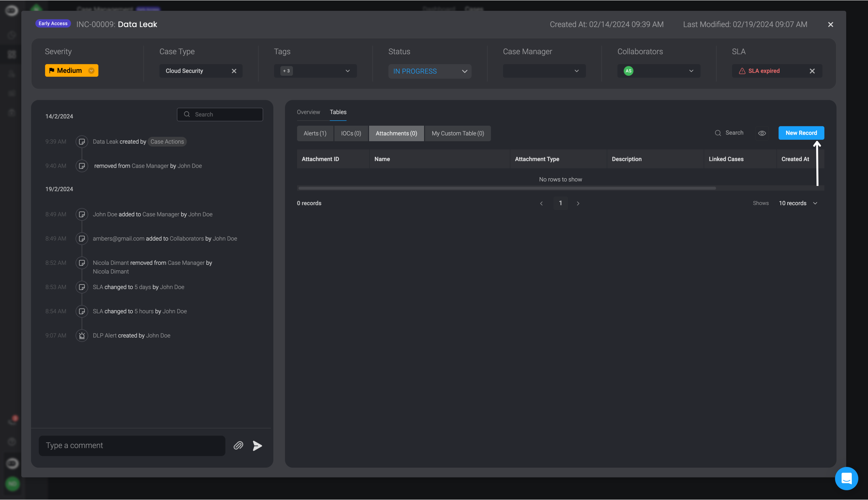Open the chat support bubble icon
Image resolution: width=868 pixels, height=500 pixels.
846,478
